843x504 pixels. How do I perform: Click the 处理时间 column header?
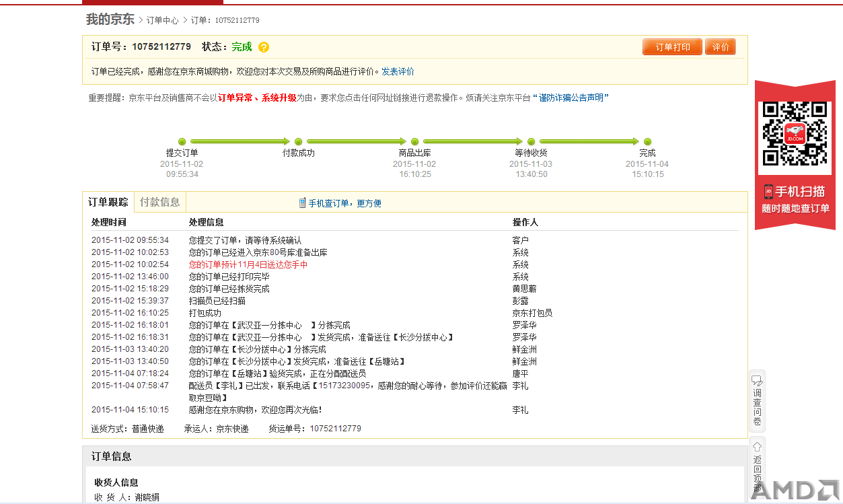pyautogui.click(x=108, y=222)
